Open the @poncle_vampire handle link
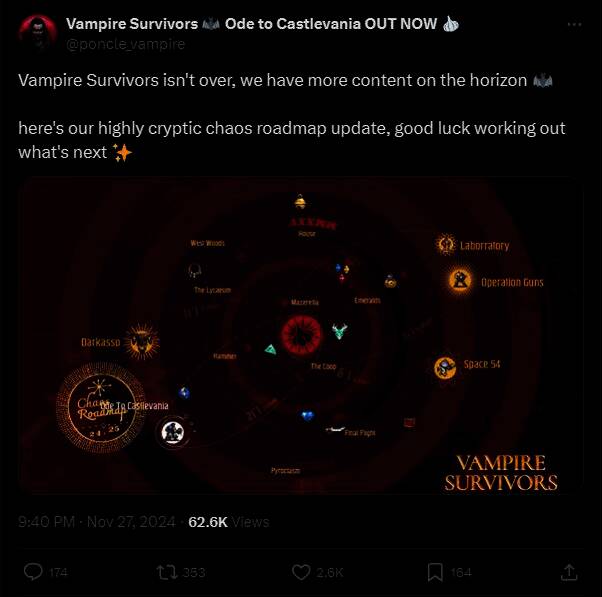Image resolution: width=602 pixels, height=597 pixels. (x=126, y=44)
